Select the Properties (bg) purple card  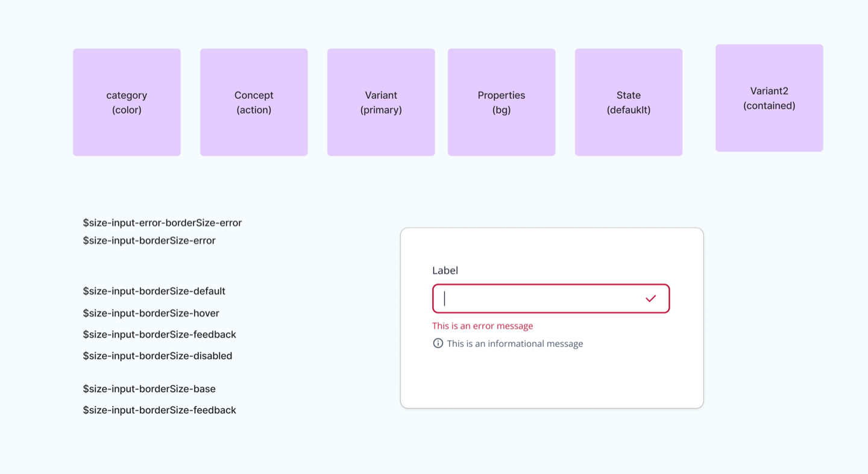coord(502,102)
